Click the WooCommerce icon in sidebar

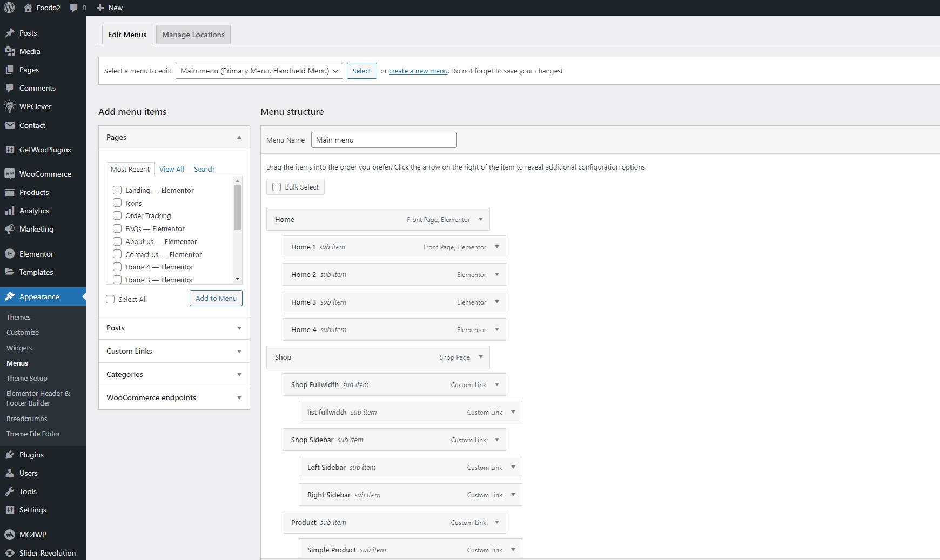pyautogui.click(x=9, y=174)
